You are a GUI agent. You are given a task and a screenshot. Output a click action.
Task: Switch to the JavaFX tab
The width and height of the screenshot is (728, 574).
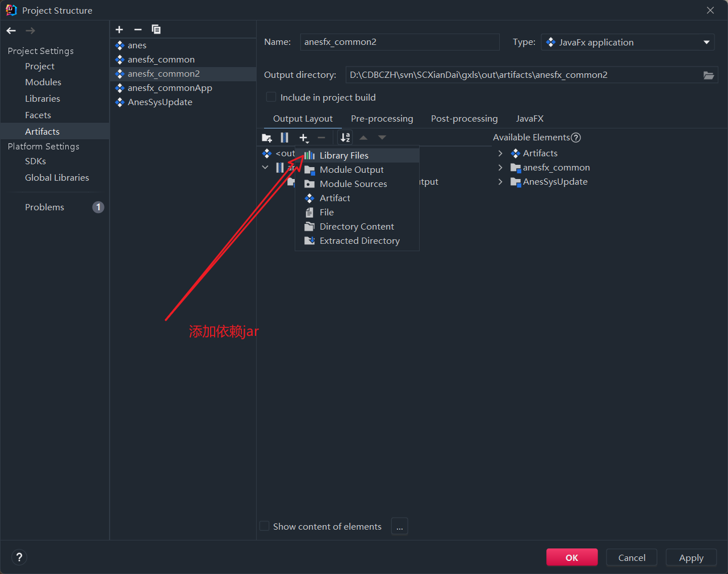point(530,119)
